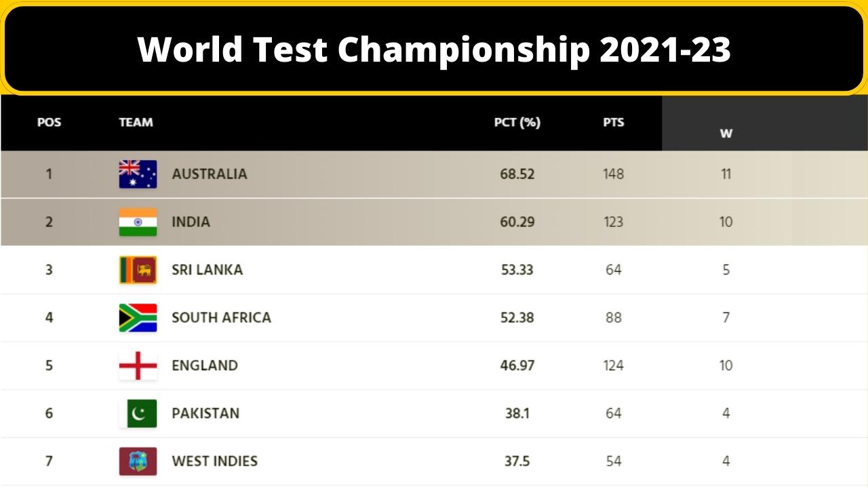Select the W column header
Image resolution: width=868 pixels, height=488 pixels.
click(x=726, y=134)
